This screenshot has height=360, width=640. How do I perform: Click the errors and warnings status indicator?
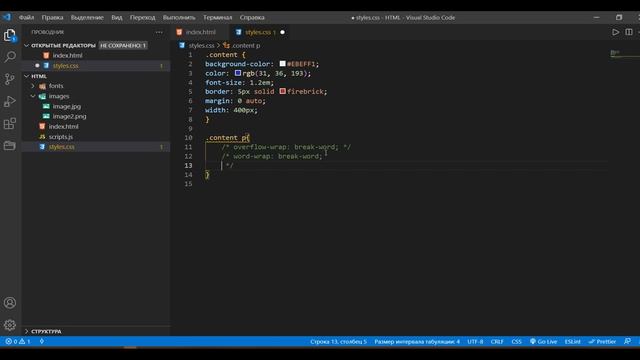tap(18, 342)
